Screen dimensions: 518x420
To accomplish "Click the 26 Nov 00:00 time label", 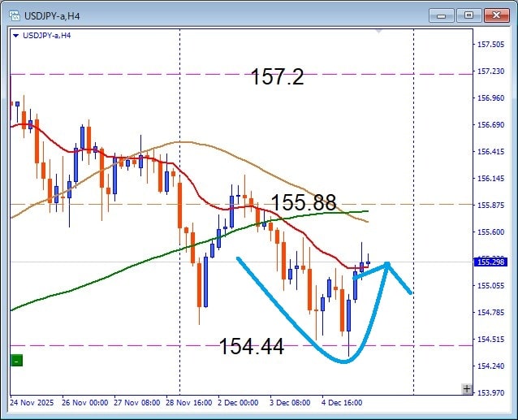I will point(85,402).
